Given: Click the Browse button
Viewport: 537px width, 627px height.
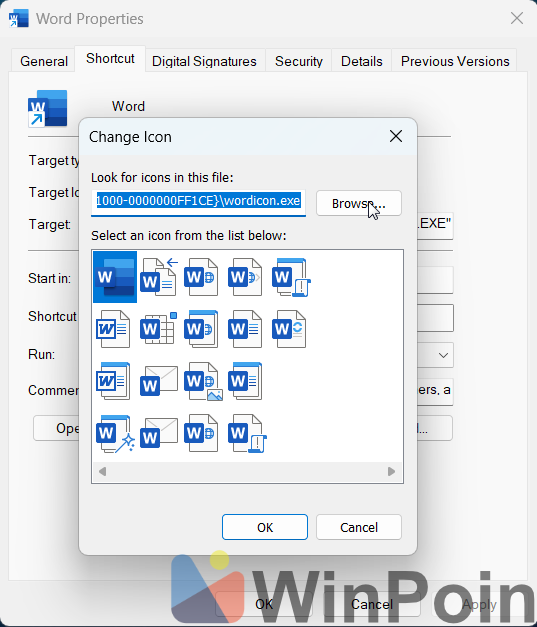Looking at the screenshot, I should point(359,203).
